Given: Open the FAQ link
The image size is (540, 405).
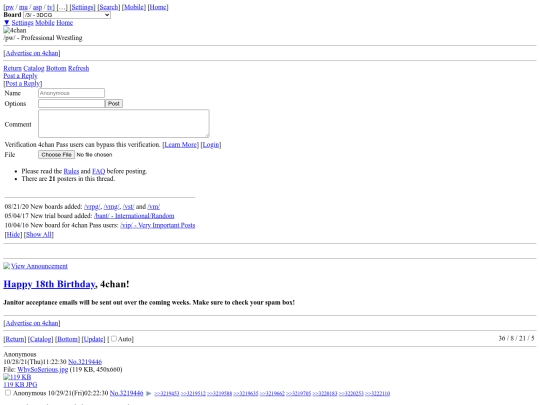Looking at the screenshot, I should [x=98, y=171].
